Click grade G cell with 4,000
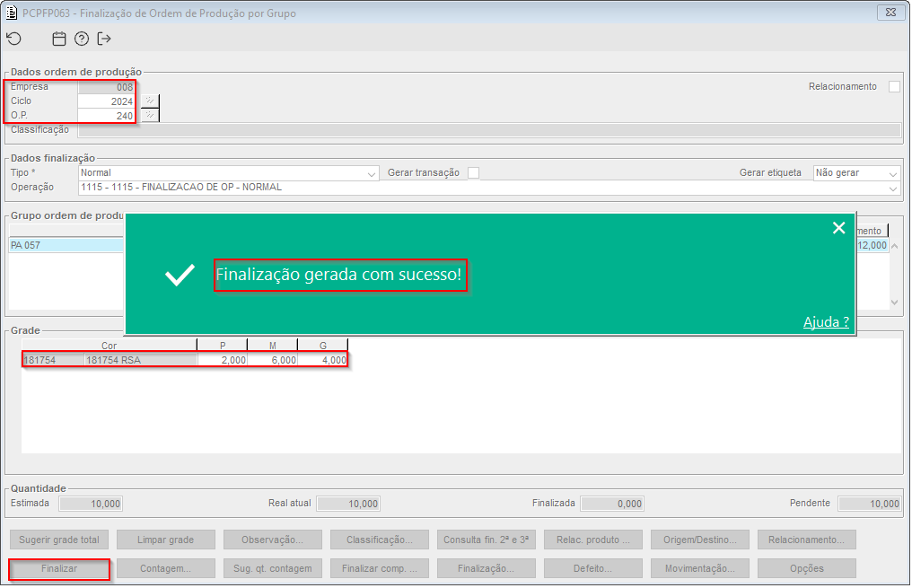The image size is (912, 588). coord(323,360)
